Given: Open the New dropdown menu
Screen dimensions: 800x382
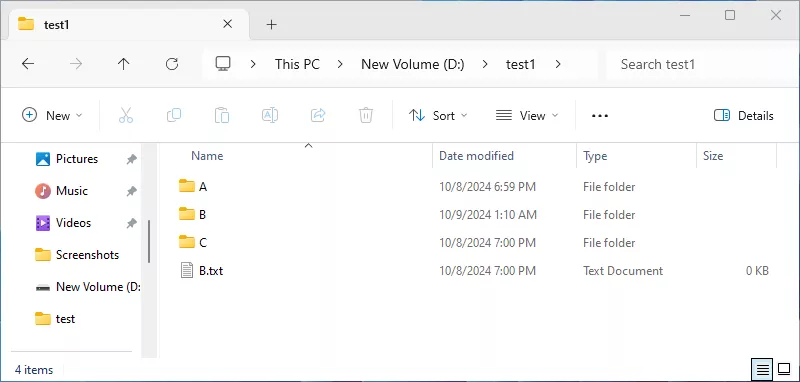Looking at the screenshot, I should tap(52, 115).
